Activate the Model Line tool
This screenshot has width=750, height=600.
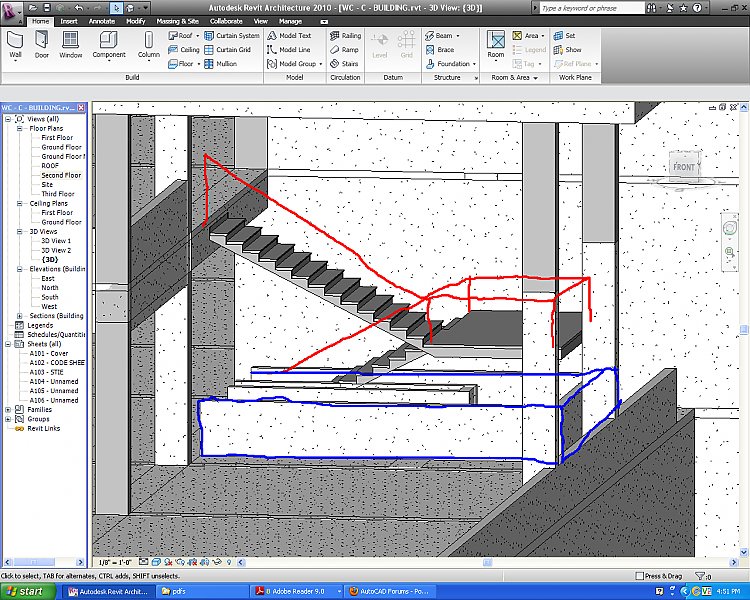point(289,50)
